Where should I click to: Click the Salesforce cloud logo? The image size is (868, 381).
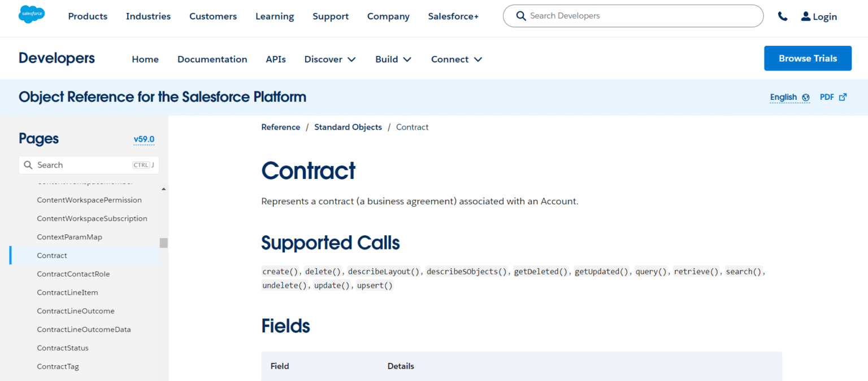(x=31, y=14)
